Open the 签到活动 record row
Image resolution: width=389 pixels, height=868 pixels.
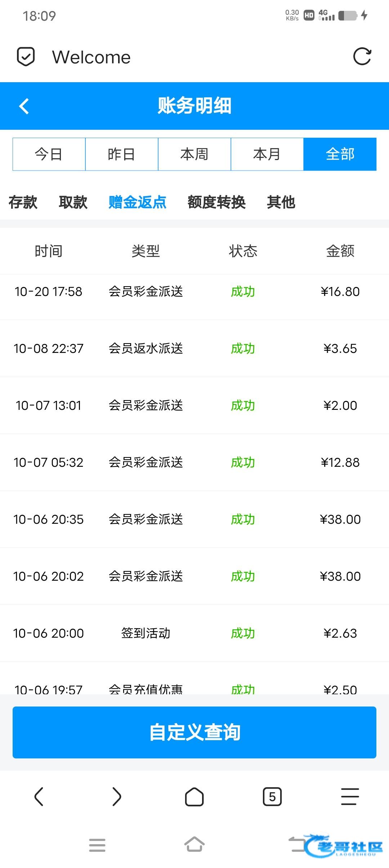point(146,633)
